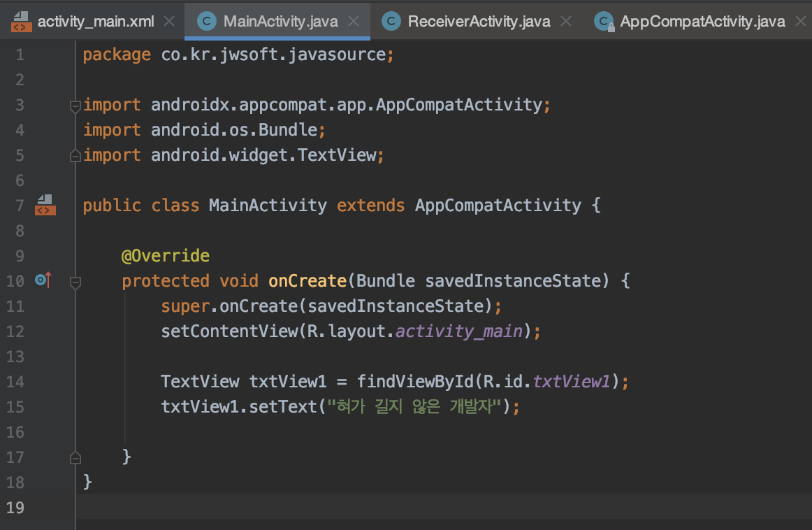The image size is (812, 530).
Task: Click the locked class icon on AppCompatActivity.java tab
Action: pos(604,22)
